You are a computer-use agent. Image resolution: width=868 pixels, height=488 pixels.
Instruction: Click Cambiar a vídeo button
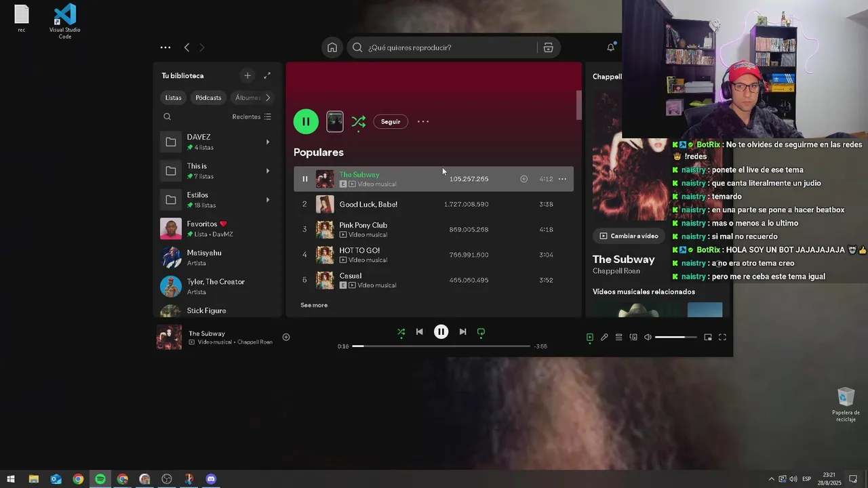[629, 236]
